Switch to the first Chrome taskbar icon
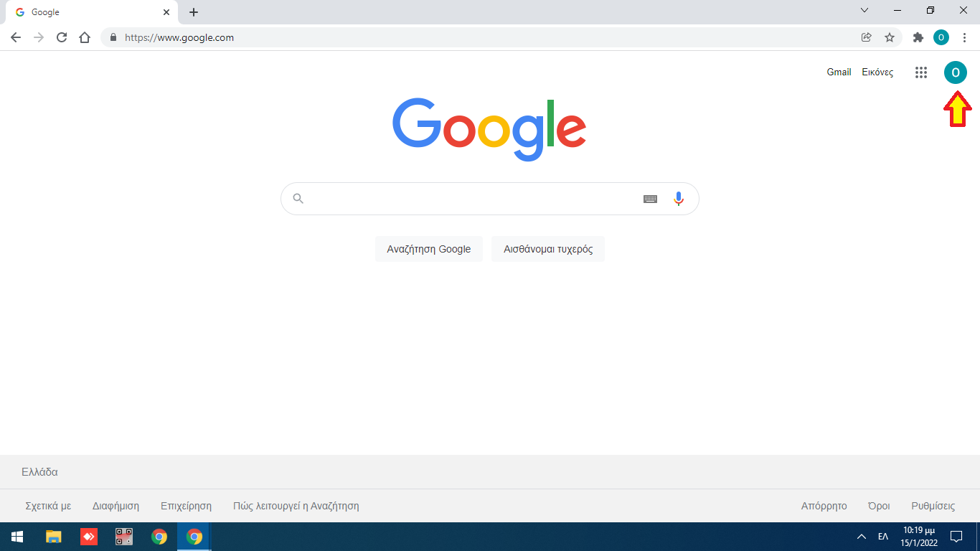Image resolution: width=980 pixels, height=551 pixels. [x=159, y=537]
